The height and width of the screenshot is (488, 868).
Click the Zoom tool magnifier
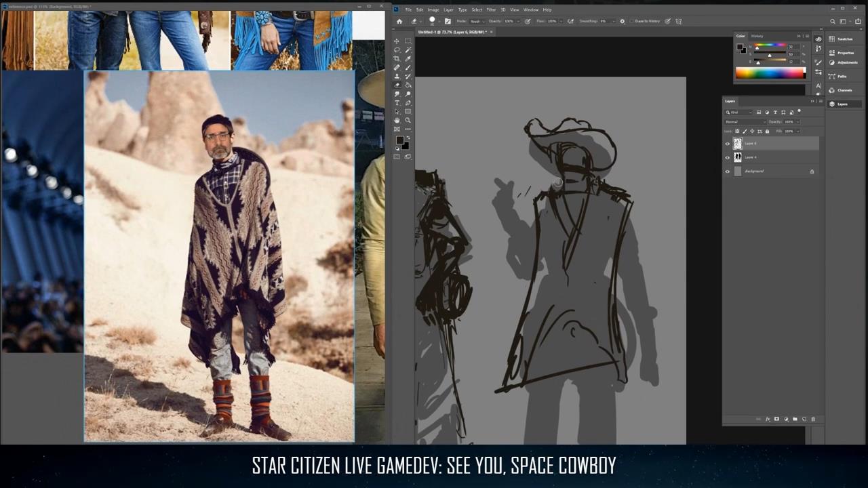pos(408,121)
